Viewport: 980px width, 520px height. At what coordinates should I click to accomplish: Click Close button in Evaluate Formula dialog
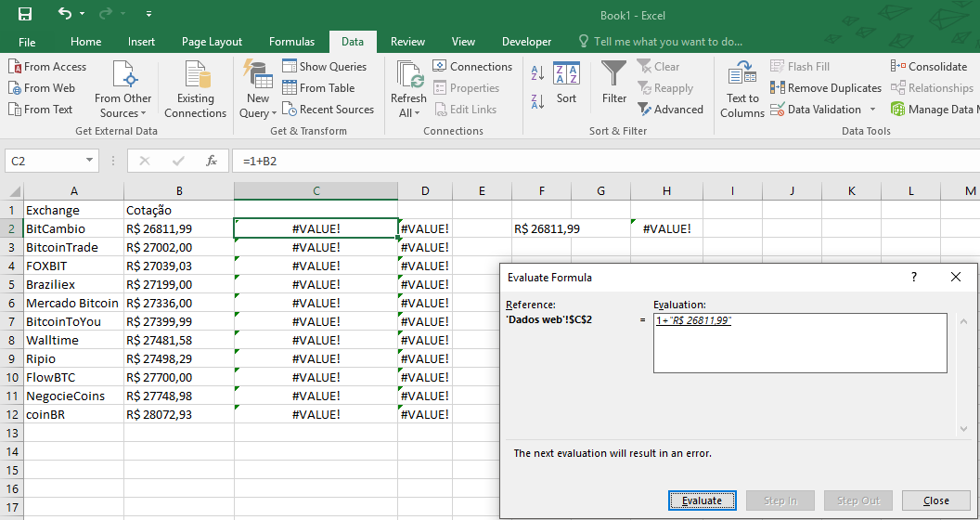(x=936, y=500)
